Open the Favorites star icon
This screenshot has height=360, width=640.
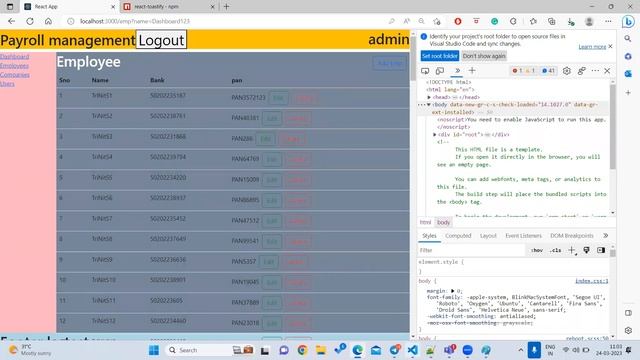(x=533, y=21)
